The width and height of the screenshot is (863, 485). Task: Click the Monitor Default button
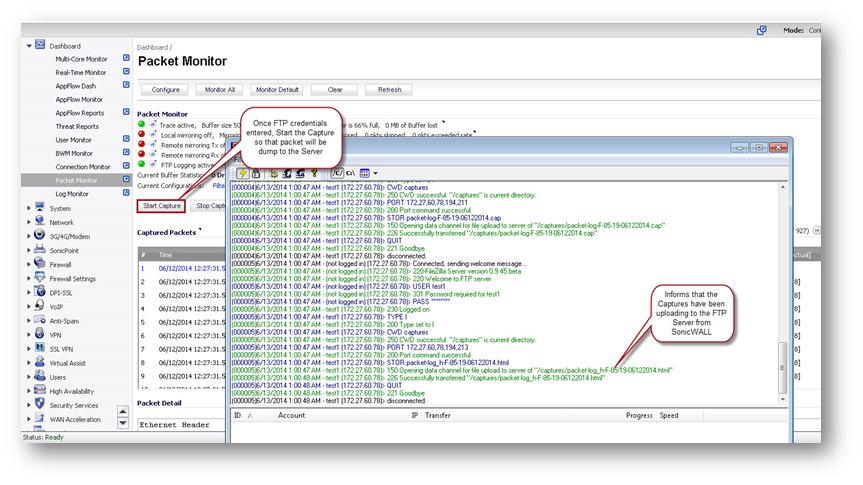click(277, 90)
